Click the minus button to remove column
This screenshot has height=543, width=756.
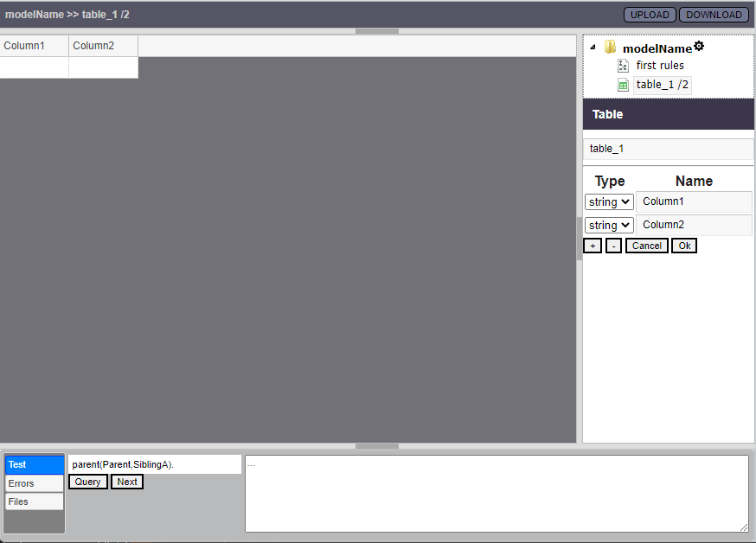(x=613, y=246)
